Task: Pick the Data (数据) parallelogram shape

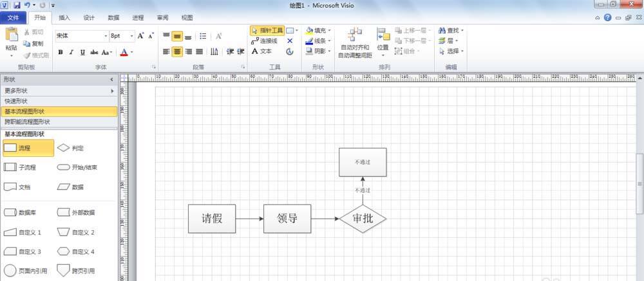Action: [x=70, y=187]
